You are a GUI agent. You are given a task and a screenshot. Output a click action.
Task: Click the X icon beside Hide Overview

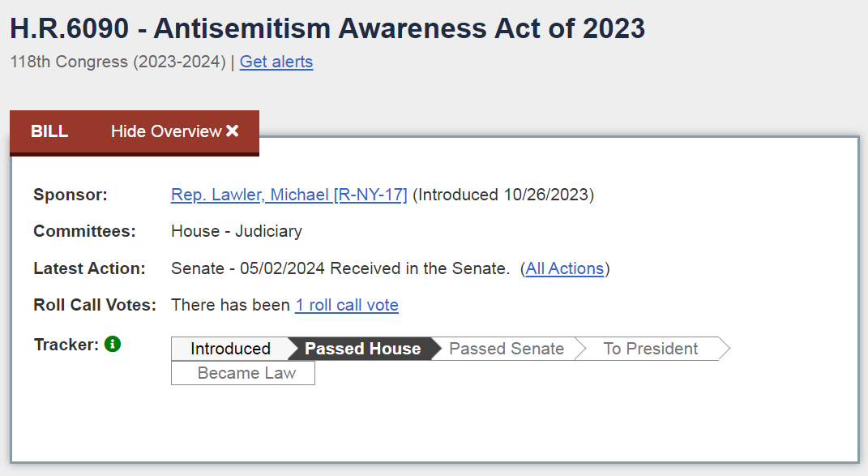pyautogui.click(x=233, y=131)
